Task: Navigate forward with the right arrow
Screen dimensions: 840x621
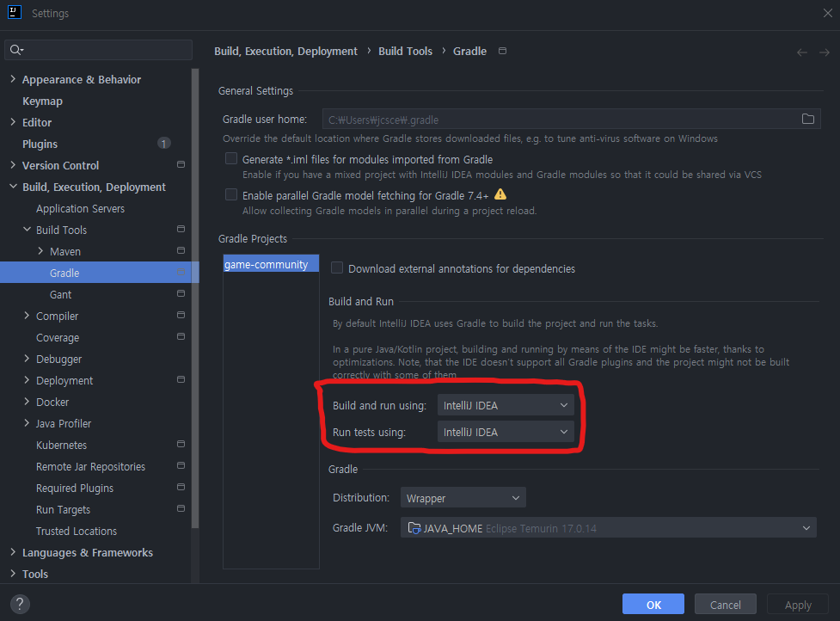Action: (825, 52)
